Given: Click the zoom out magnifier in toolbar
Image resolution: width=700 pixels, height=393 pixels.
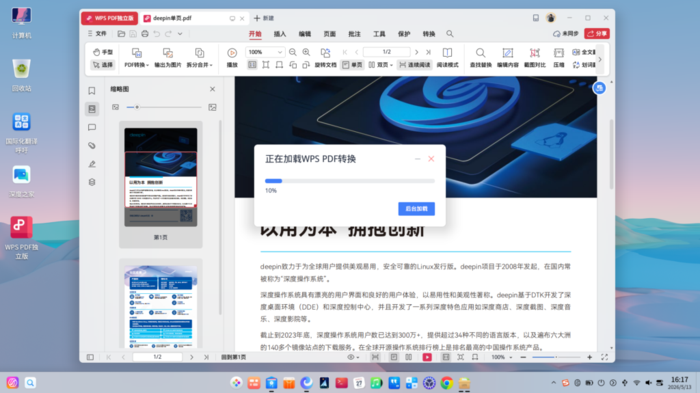Looking at the screenshot, I should (293, 52).
